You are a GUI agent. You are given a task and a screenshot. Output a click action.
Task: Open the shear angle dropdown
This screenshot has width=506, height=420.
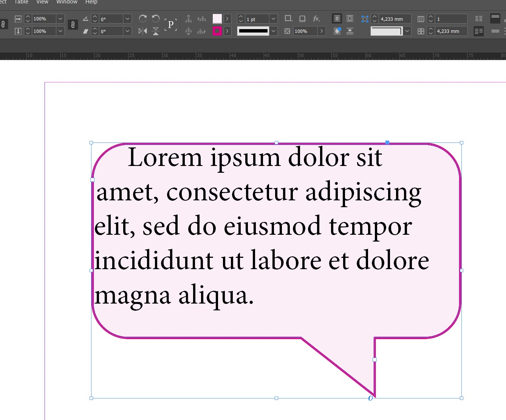(128, 31)
